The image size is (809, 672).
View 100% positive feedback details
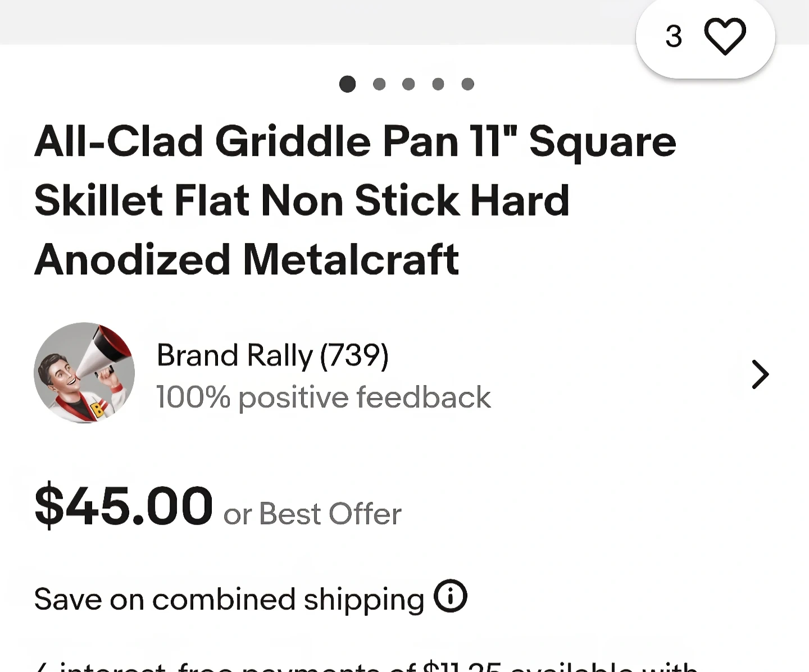323,397
